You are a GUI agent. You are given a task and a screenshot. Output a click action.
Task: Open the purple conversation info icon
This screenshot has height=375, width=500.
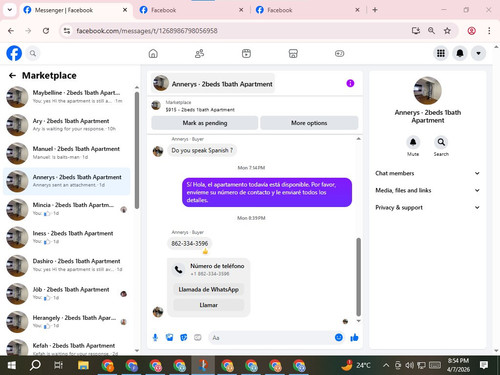[350, 83]
